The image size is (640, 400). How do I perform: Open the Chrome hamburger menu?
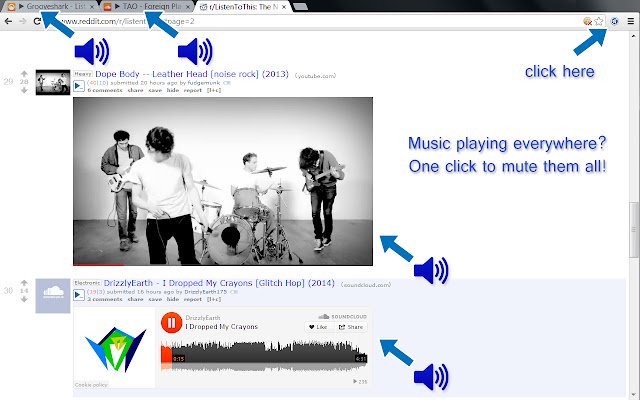click(631, 21)
